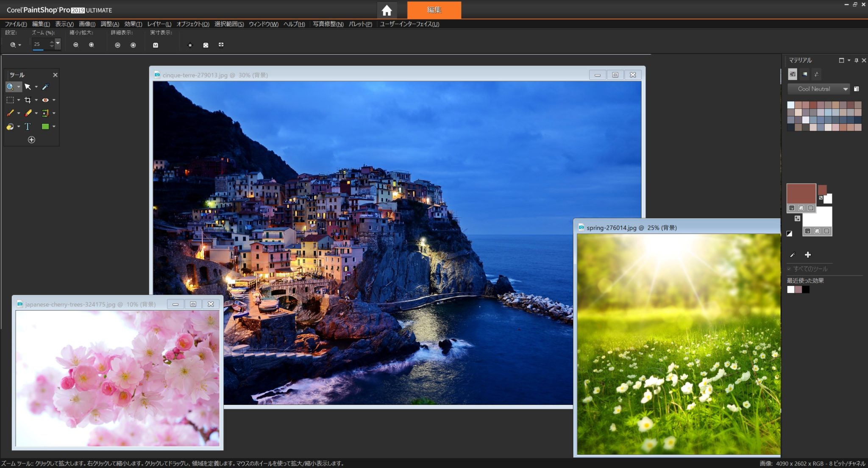Expand the Zoom tool flyout arrow
Screen dimensions: 868x468
tap(19, 87)
